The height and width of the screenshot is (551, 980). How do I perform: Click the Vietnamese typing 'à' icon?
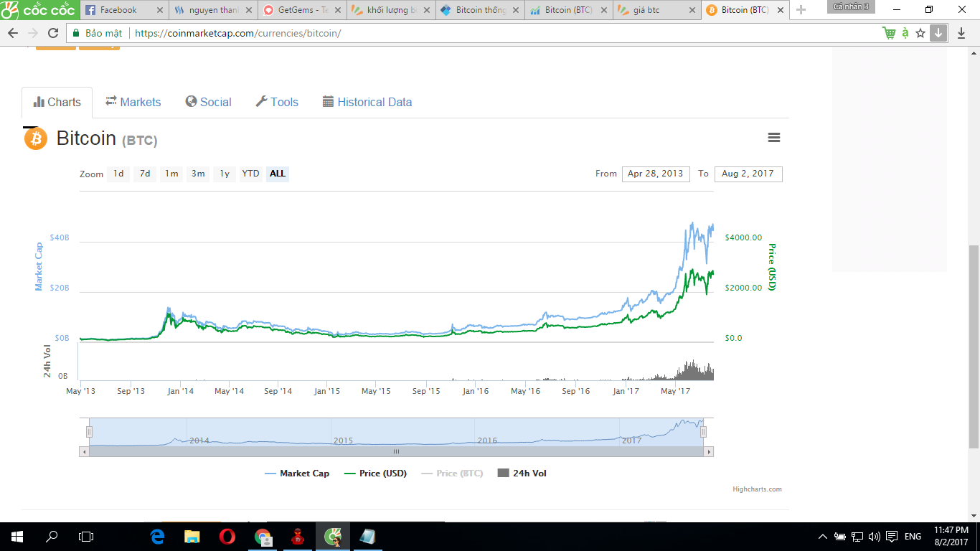[x=905, y=33]
